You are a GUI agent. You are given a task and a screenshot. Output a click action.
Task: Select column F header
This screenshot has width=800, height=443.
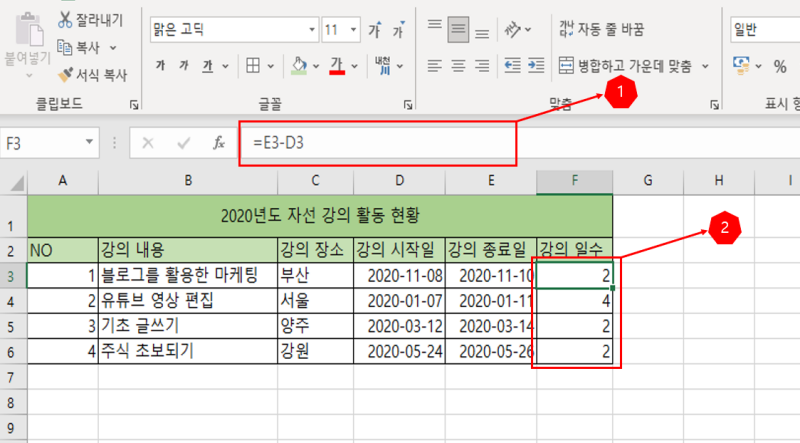tap(574, 181)
